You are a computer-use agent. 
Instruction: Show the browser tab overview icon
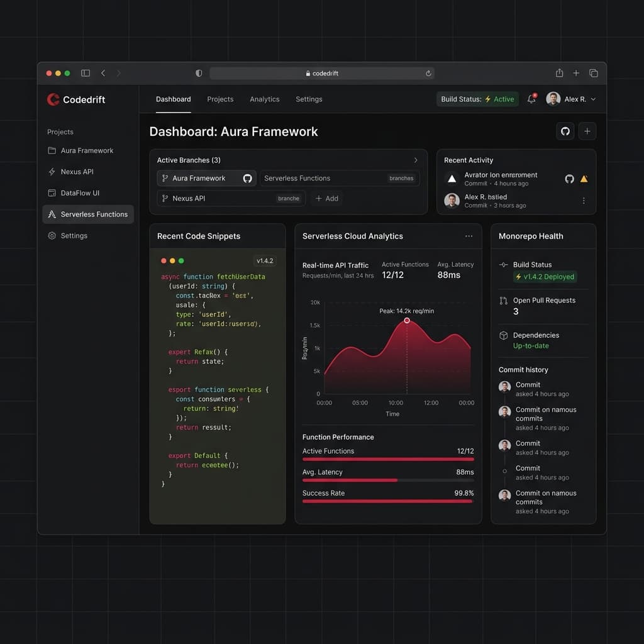(x=594, y=73)
